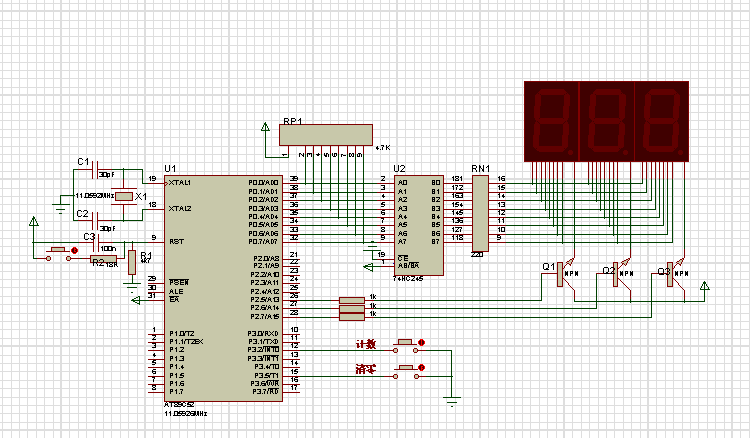Select the ground symbol at U2 CE pin

[371, 247]
